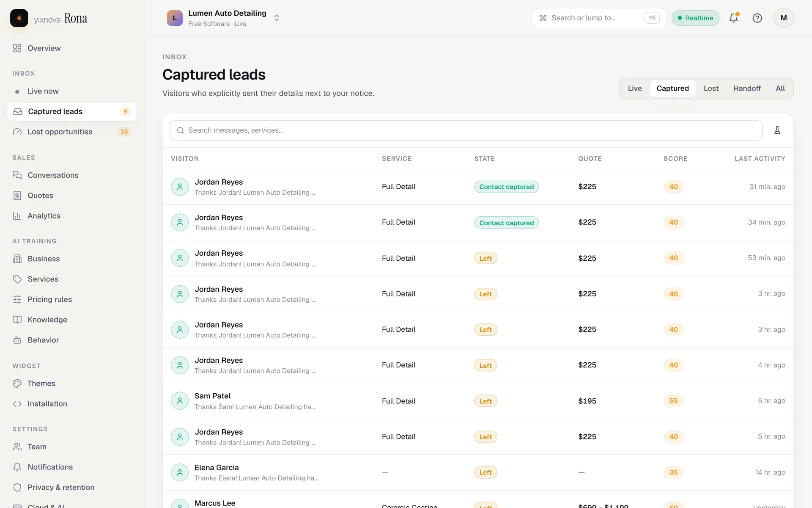
Task: Click the $195 quote value
Action: click(587, 401)
